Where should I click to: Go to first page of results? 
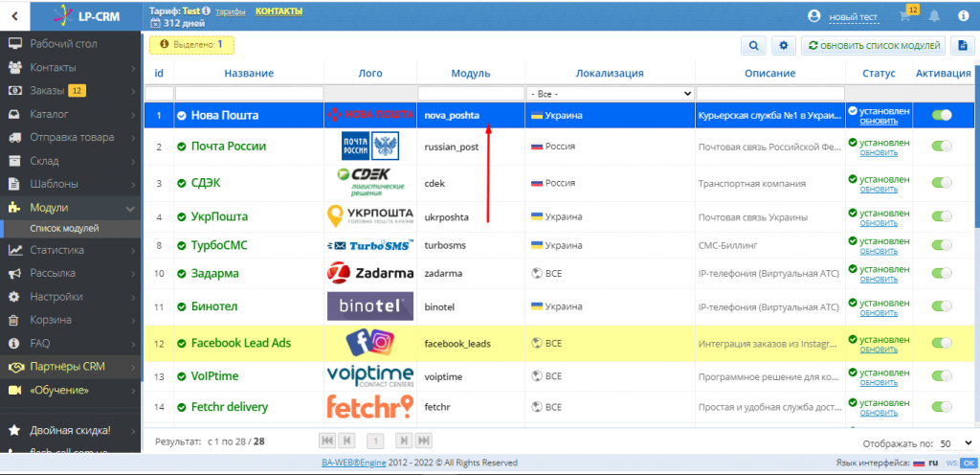pos(327,441)
